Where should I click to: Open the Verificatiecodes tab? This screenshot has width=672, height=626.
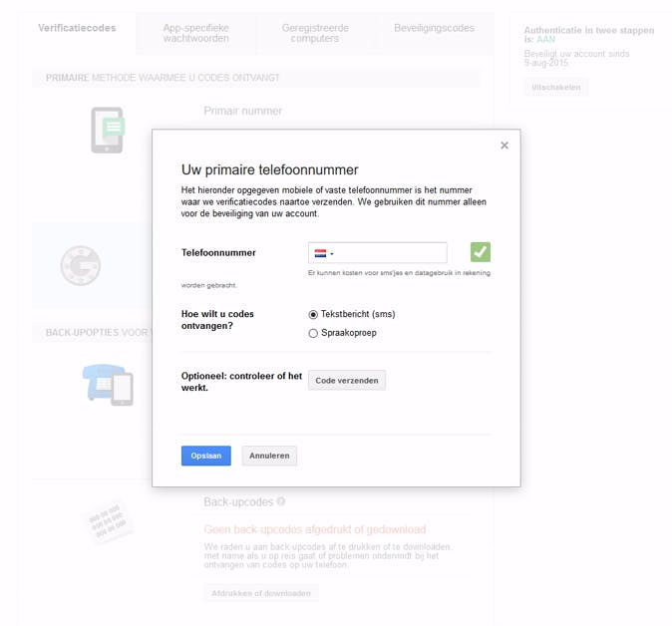[x=77, y=28]
